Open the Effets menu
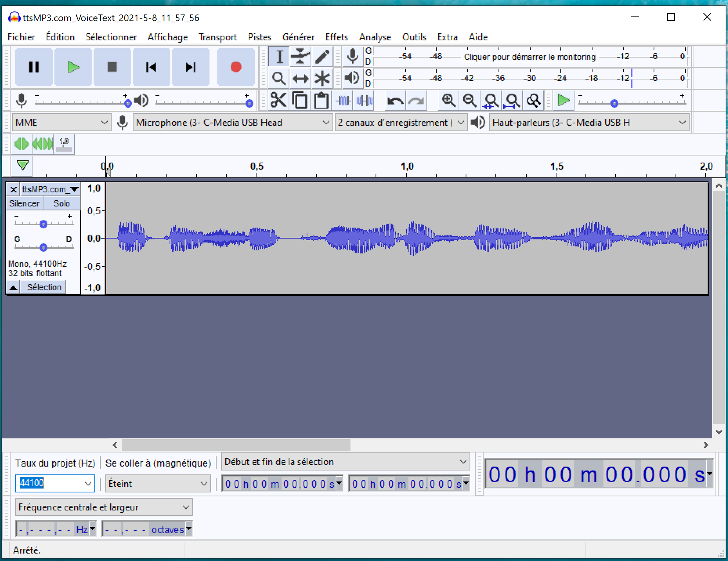 click(x=336, y=37)
